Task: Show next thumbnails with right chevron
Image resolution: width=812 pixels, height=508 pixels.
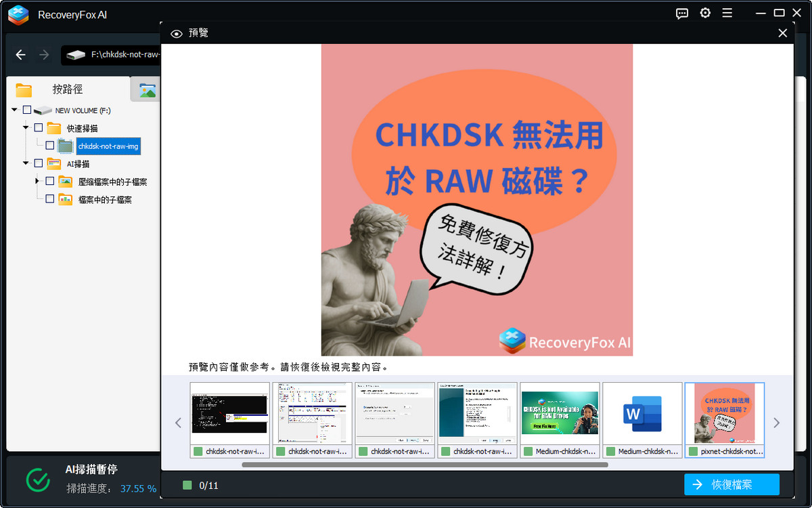Action: (x=776, y=423)
